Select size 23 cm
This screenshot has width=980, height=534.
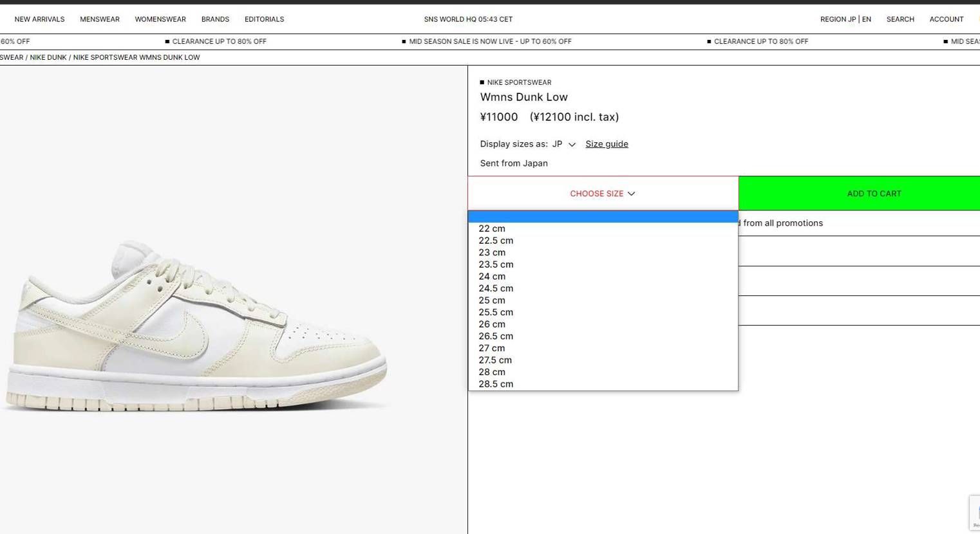tap(603, 252)
